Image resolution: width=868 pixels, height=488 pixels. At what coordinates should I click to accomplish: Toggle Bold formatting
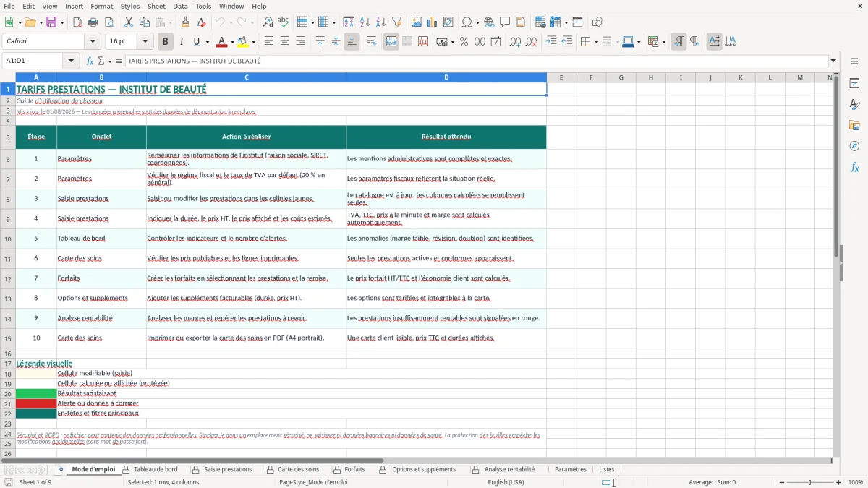pos(165,42)
